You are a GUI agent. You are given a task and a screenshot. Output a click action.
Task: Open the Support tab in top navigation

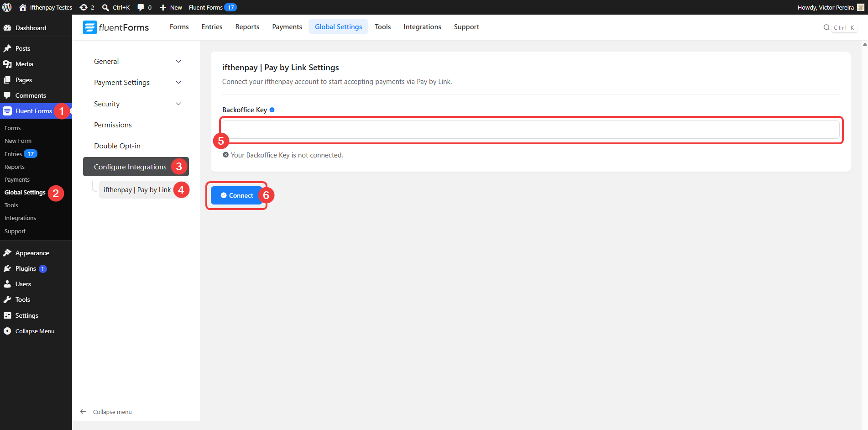click(x=466, y=27)
